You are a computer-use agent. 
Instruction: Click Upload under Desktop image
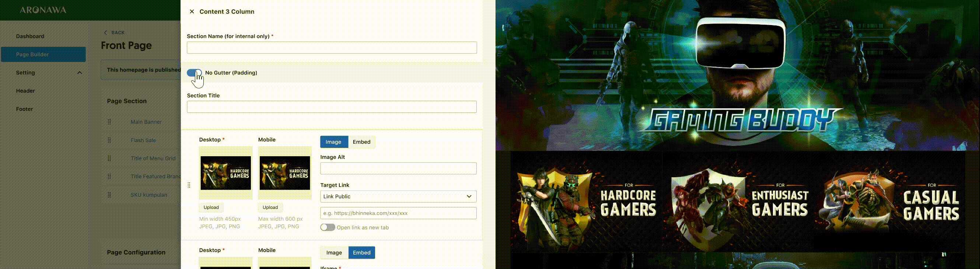click(x=211, y=207)
